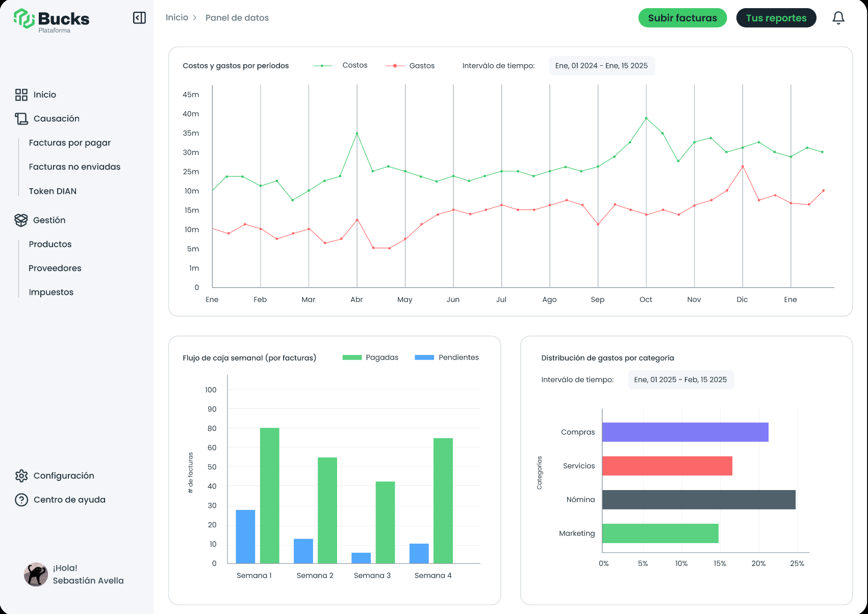Click the Inicio breadcrumb link

(x=177, y=18)
